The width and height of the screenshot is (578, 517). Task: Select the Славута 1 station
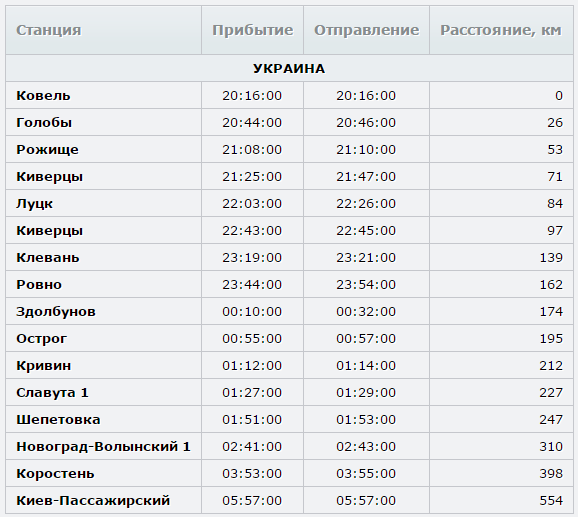(x=52, y=393)
